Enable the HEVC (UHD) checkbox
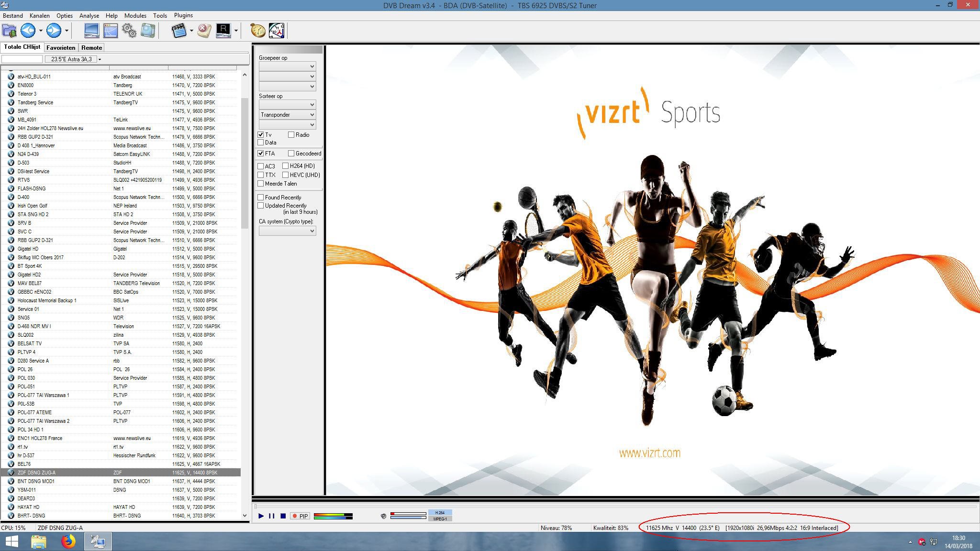 [285, 175]
